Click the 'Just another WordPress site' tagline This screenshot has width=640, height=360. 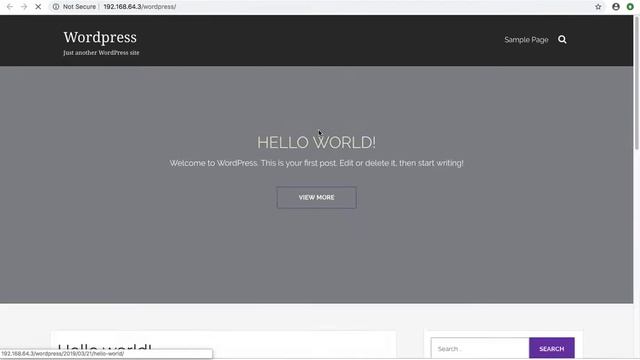pos(101,53)
